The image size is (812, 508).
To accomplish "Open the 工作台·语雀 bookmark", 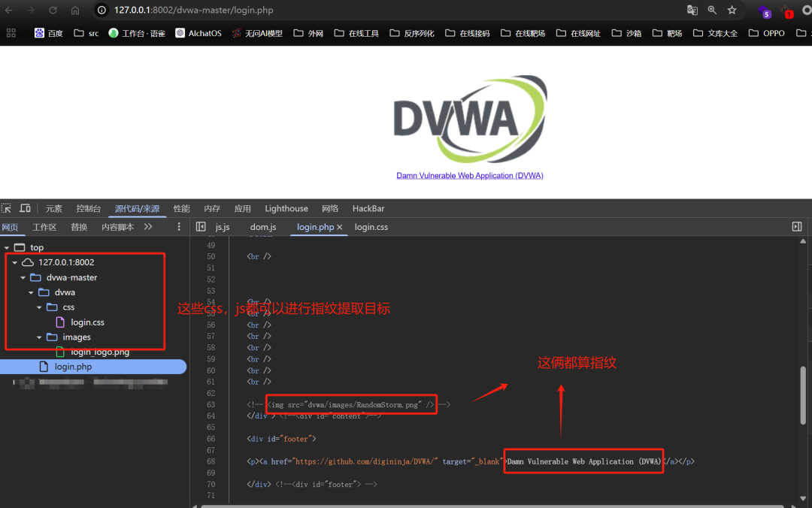I will (x=137, y=33).
